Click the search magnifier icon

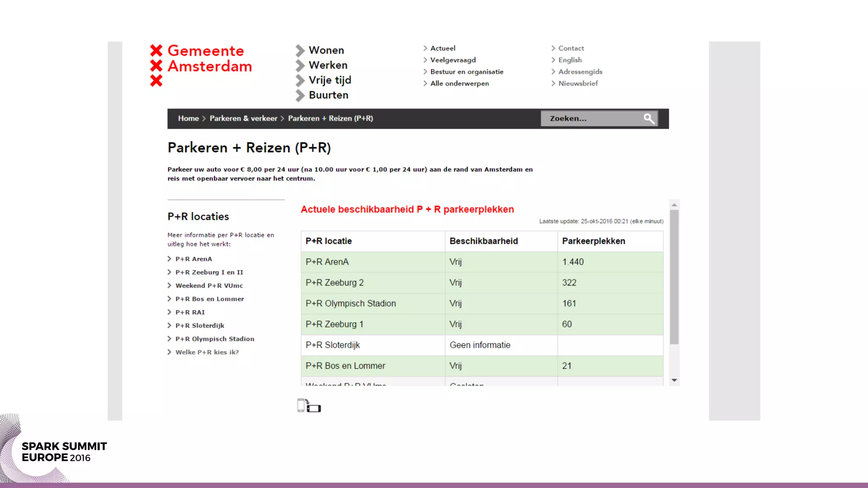(648, 119)
